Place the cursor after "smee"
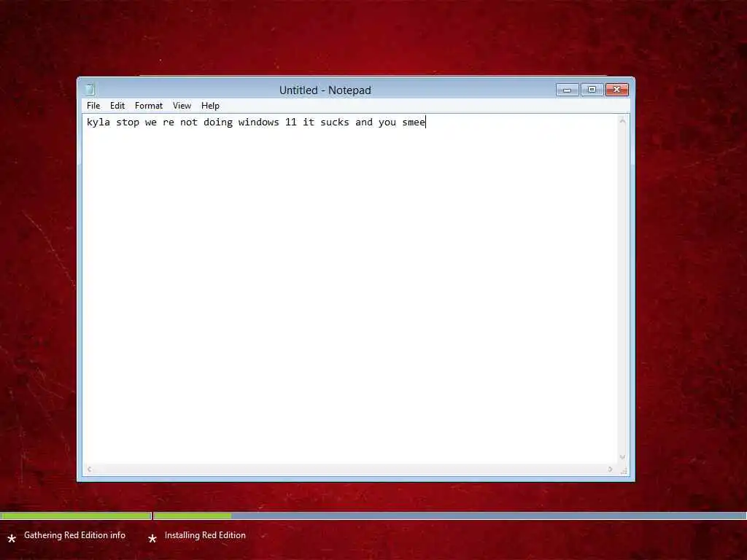 pyautogui.click(x=426, y=122)
